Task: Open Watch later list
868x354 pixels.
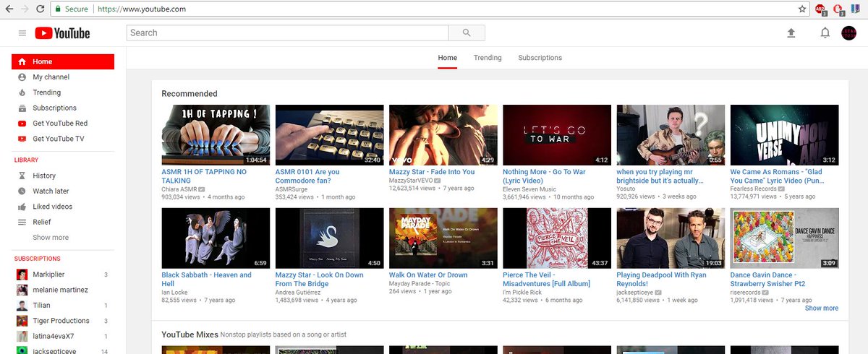Action: [63, 191]
